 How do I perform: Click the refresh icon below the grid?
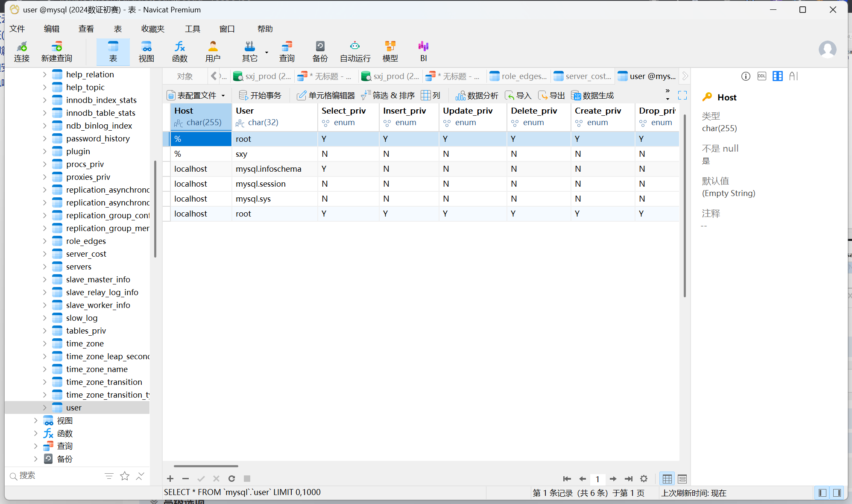[231, 478]
